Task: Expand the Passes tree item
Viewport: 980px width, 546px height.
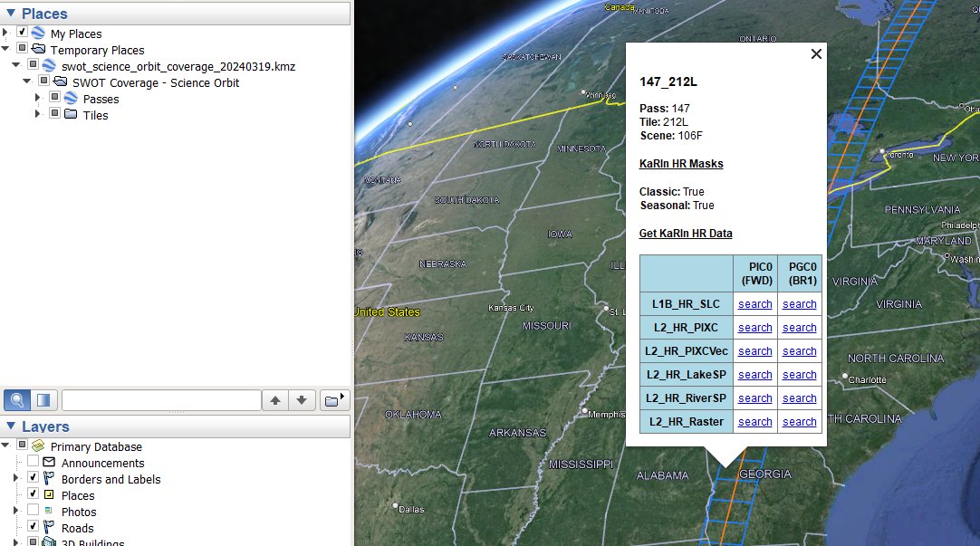Action: pyautogui.click(x=36, y=98)
